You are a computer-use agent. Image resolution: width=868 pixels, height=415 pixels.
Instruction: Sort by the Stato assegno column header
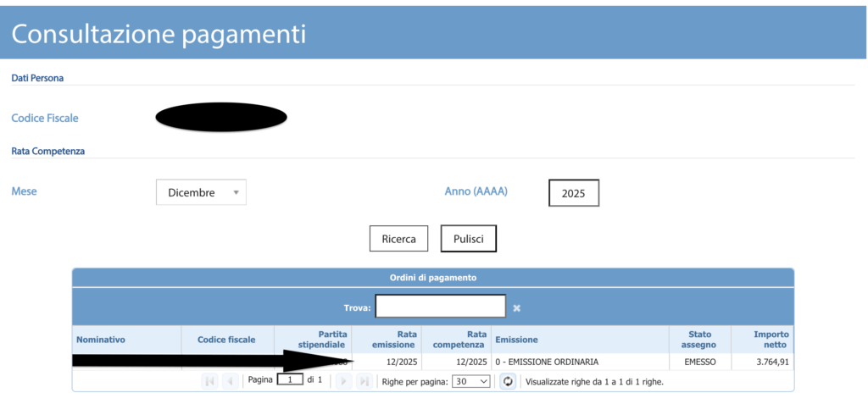click(x=698, y=339)
